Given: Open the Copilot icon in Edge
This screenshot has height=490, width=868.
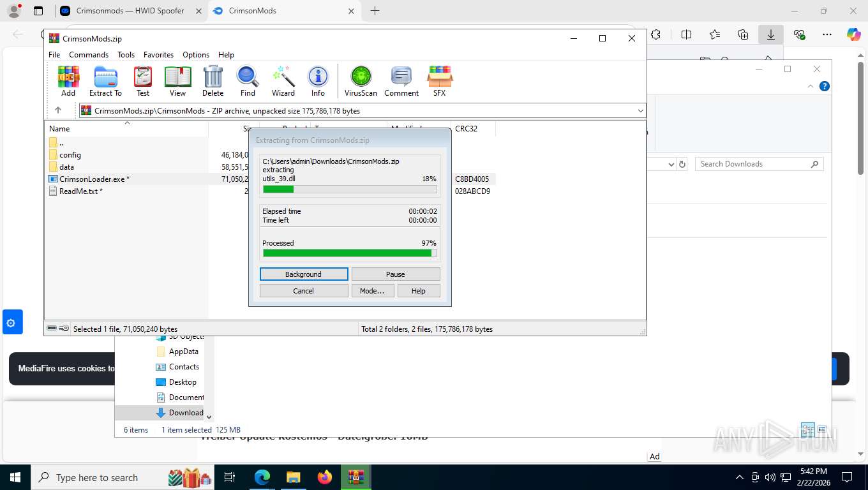Looking at the screenshot, I should [854, 35].
